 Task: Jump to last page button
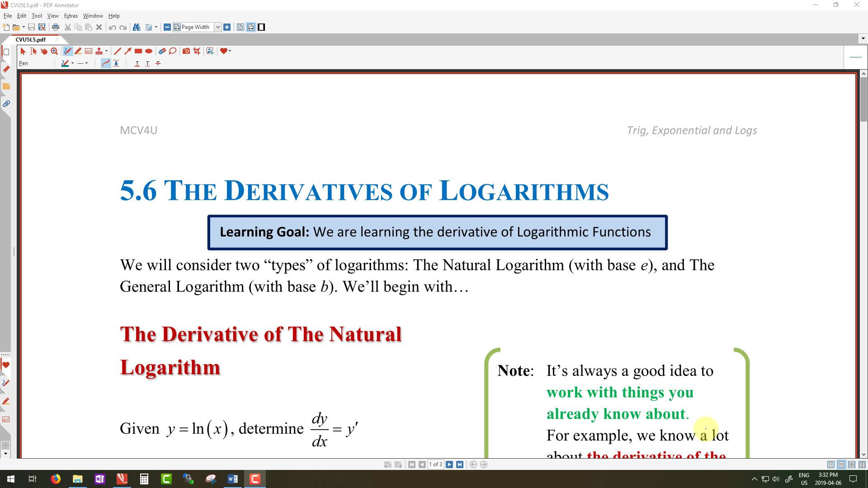click(460, 465)
